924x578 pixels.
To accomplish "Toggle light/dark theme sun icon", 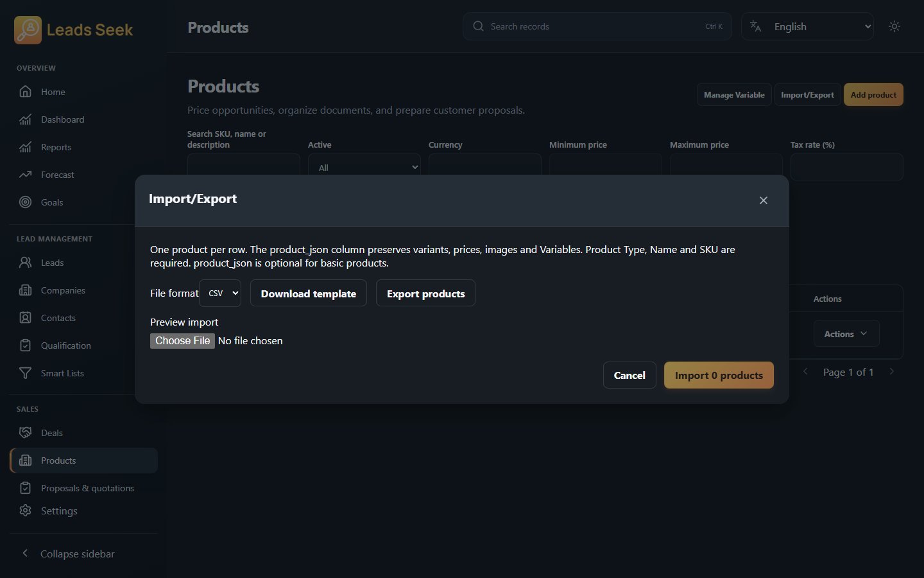I will pos(894,26).
